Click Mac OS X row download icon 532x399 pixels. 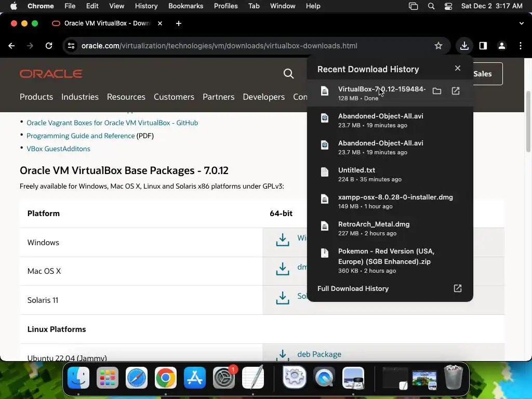point(283,269)
